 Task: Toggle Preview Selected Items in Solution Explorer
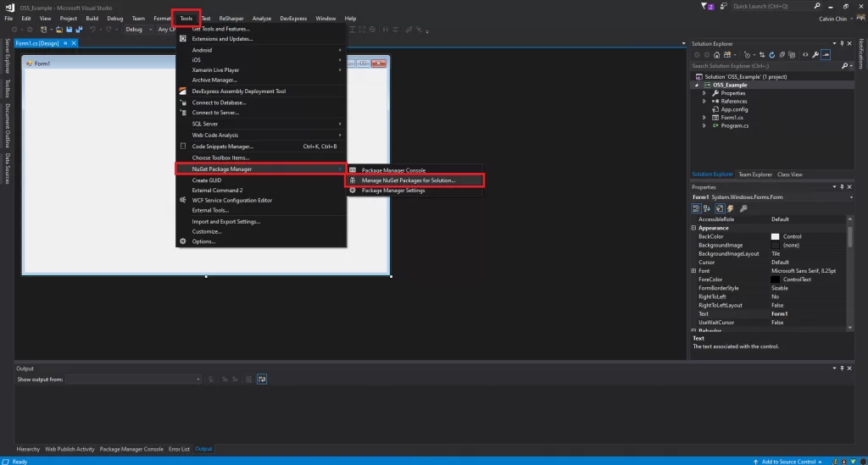tap(826, 55)
